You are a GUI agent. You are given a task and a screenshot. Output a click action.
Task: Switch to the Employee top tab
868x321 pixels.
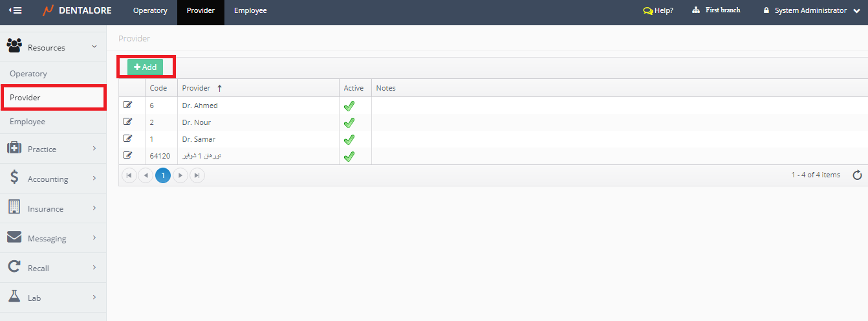click(250, 10)
